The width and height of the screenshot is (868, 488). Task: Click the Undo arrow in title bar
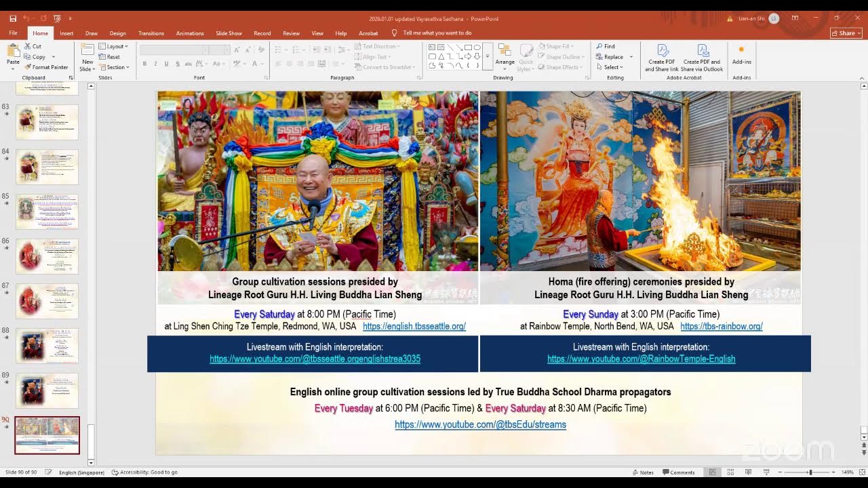click(x=26, y=18)
